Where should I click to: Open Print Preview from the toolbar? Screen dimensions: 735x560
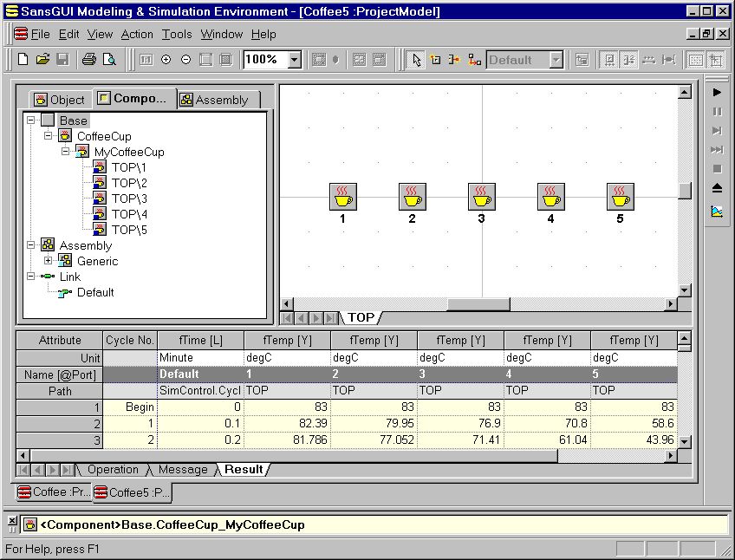click(109, 60)
